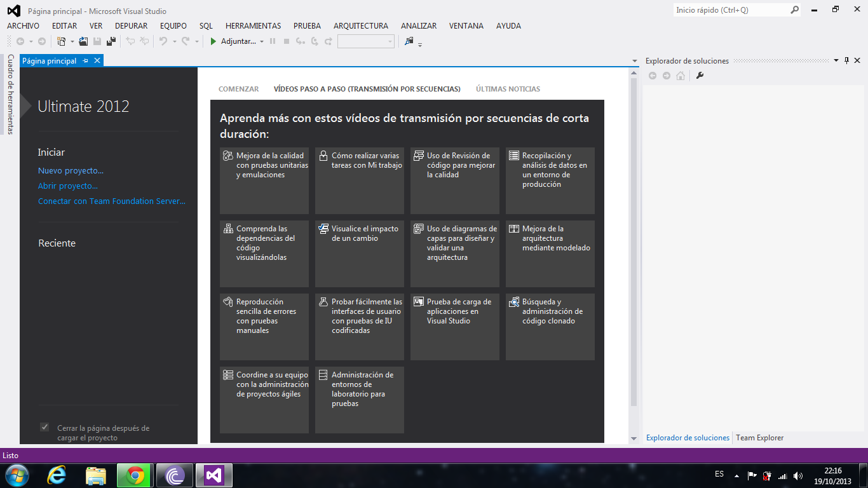Viewport: 868px width, 488px height.
Task: Click the New Project toolbar icon
Action: (x=61, y=41)
